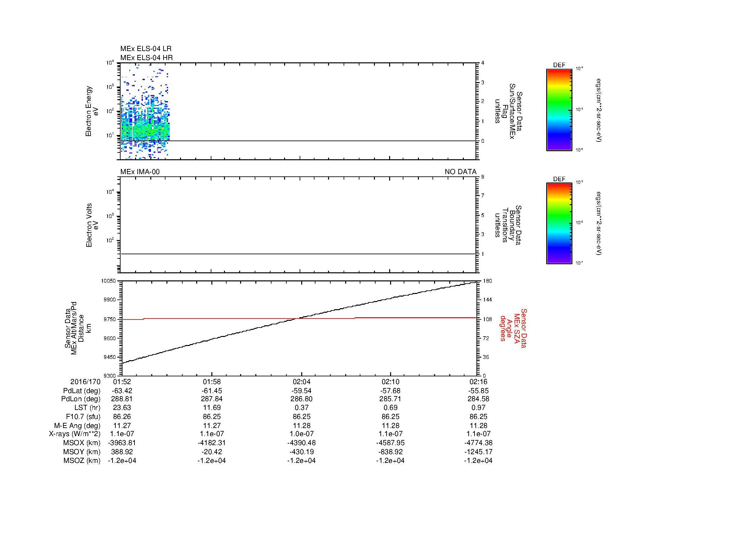
Task: Click the boundary axis tick '9'
Action: pos(483,177)
